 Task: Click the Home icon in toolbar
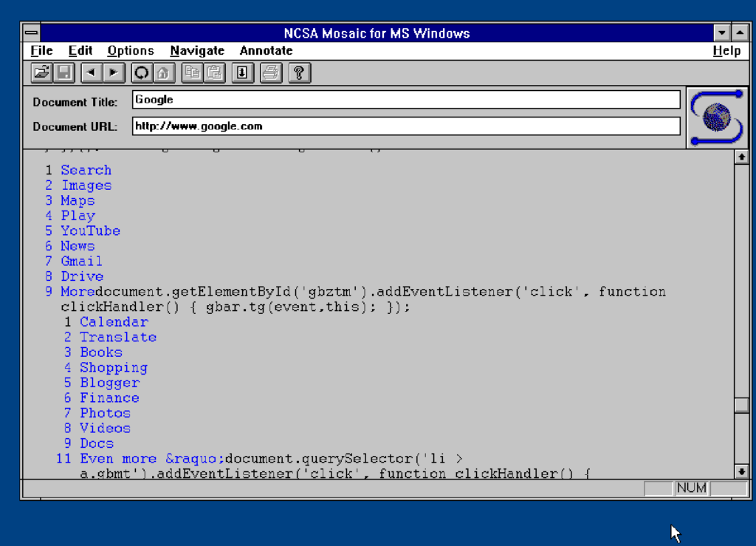[163, 72]
